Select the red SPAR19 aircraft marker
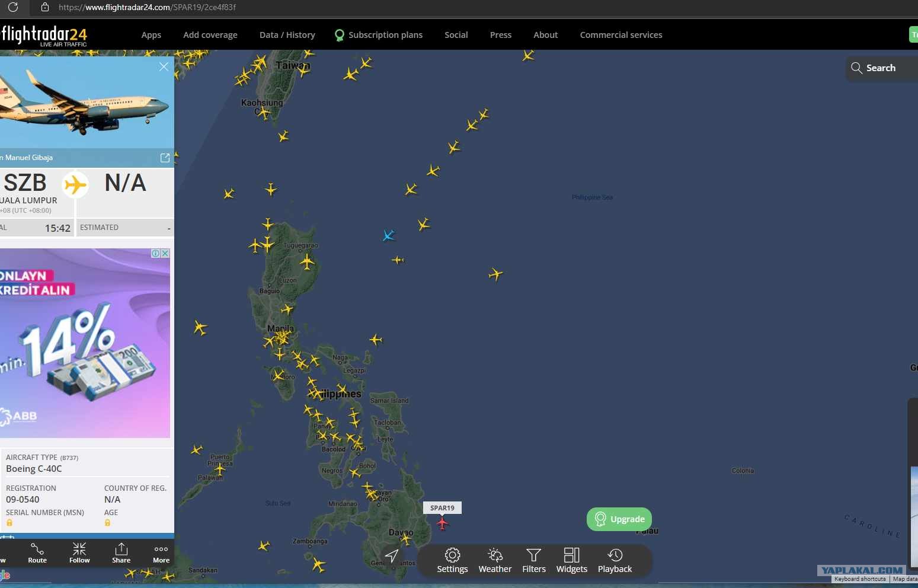Screen dimensions: 918x588 pos(442,523)
